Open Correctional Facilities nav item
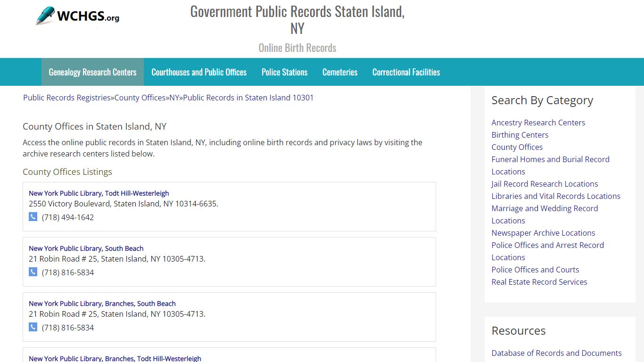 coord(406,72)
